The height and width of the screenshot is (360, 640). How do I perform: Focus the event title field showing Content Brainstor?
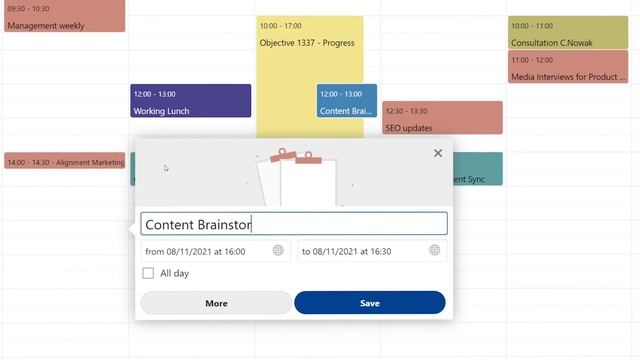click(294, 224)
